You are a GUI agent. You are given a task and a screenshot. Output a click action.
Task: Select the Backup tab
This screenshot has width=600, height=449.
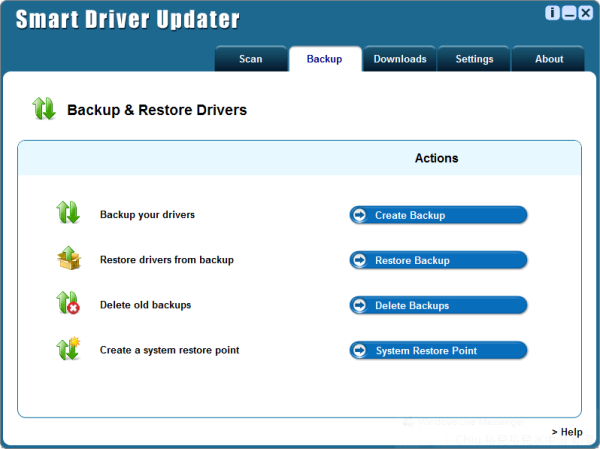click(x=325, y=59)
